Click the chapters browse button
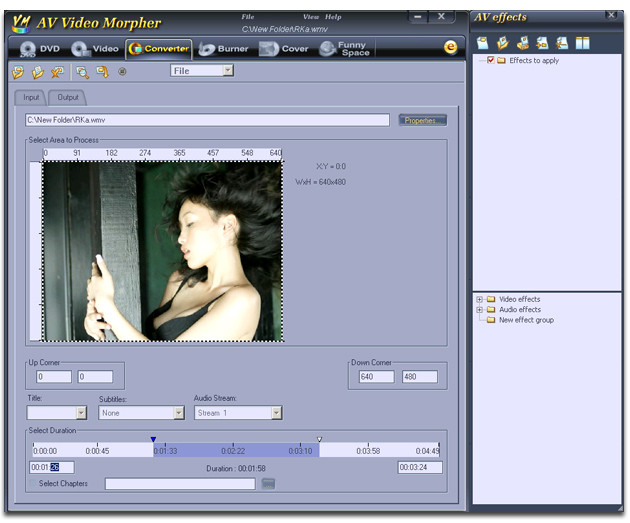Image resolution: width=630 pixels, height=523 pixels. pos(268,484)
